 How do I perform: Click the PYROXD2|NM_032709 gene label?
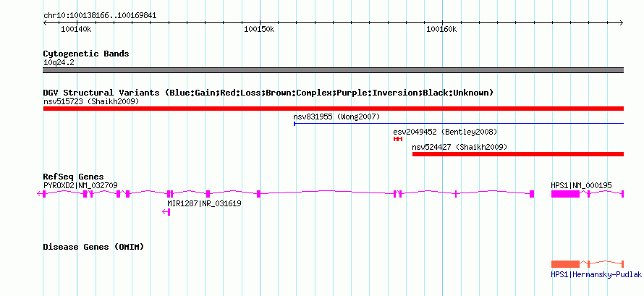coord(80,185)
